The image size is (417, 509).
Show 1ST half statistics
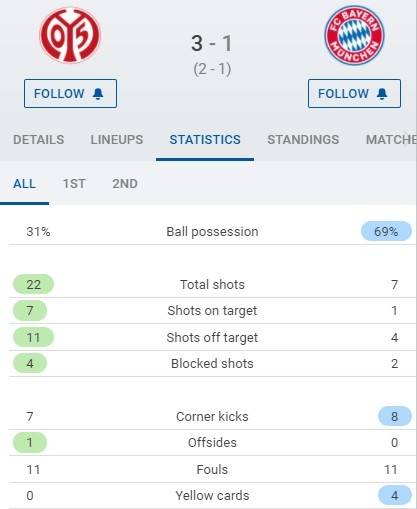point(74,184)
